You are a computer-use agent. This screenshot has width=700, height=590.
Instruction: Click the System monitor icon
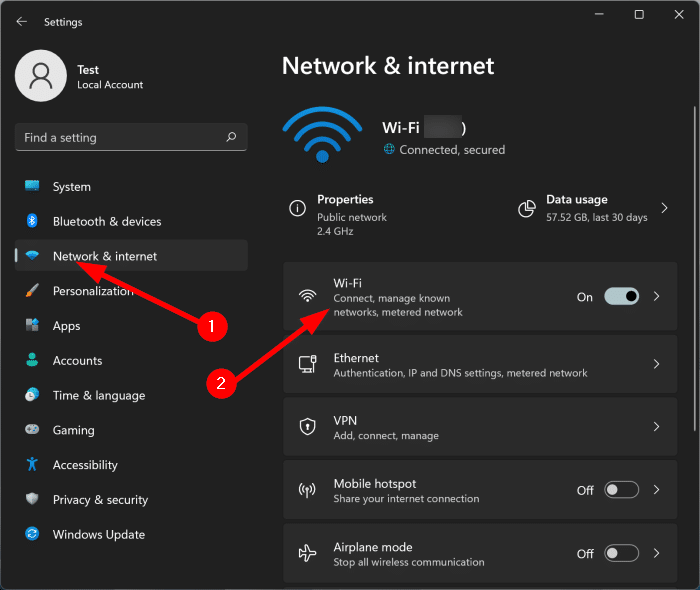[x=32, y=186]
